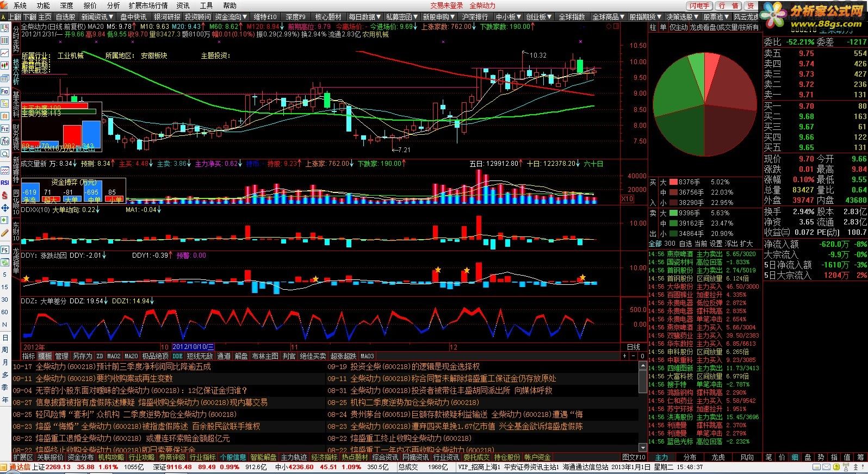Click the pie chart graphic
The image size is (868, 474).
point(705,104)
